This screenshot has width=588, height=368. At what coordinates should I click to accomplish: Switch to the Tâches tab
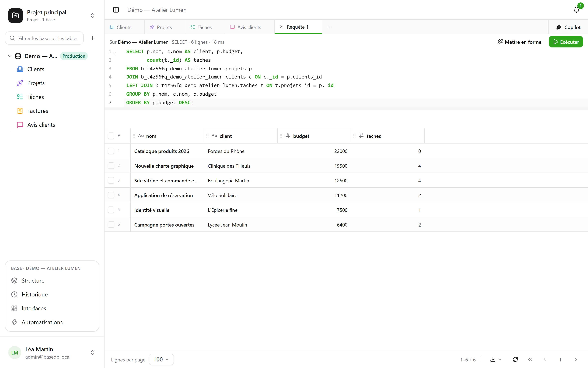(x=205, y=27)
